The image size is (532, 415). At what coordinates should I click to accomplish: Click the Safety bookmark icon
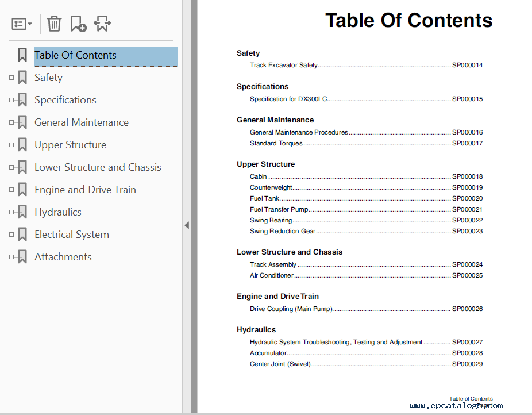pos(22,78)
